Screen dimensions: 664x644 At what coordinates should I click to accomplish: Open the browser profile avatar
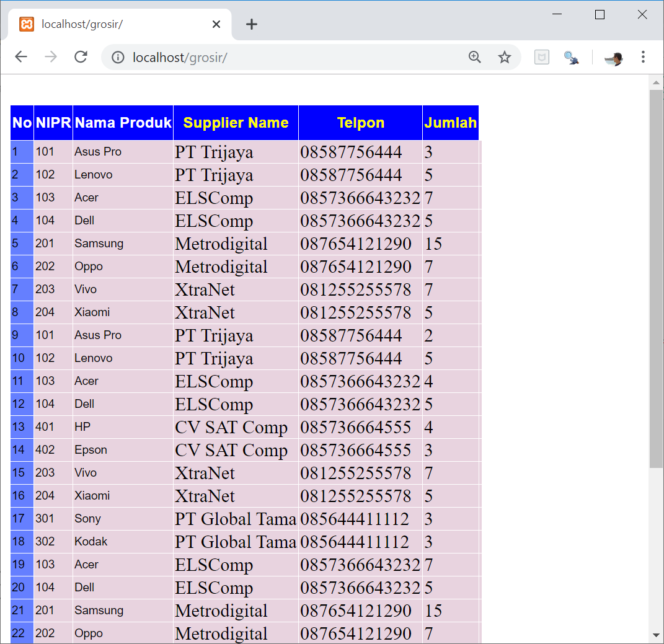[x=613, y=57]
